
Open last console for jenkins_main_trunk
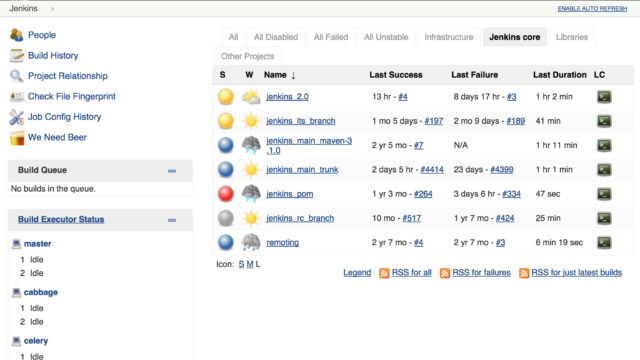coord(604,169)
